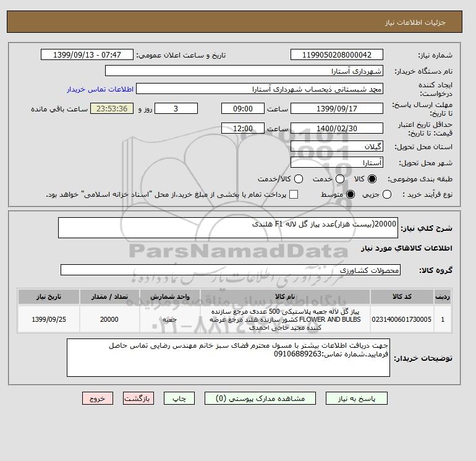Click the public announcement date field
This screenshot has height=461, width=476.
point(87,54)
